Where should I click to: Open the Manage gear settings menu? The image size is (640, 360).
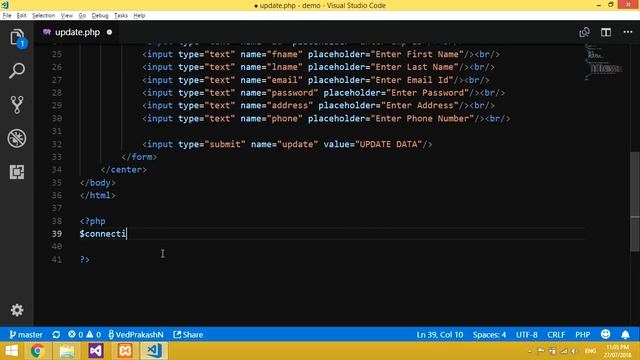click(x=17, y=310)
